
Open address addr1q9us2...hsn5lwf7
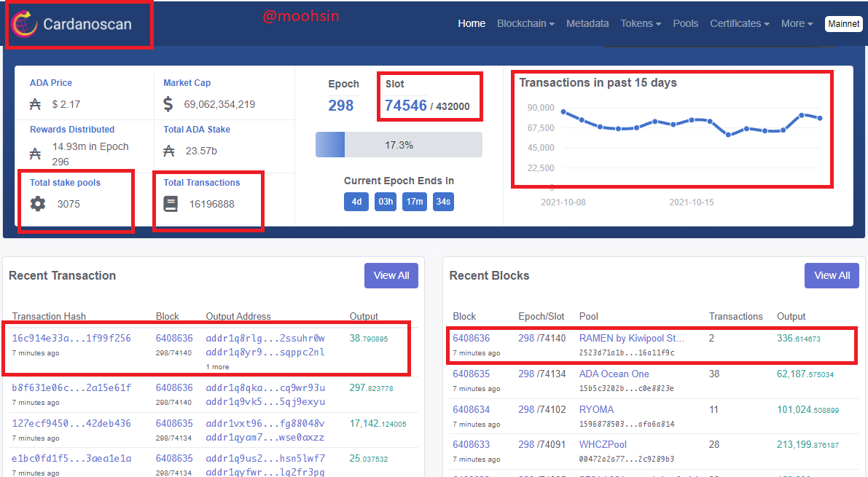point(265,458)
